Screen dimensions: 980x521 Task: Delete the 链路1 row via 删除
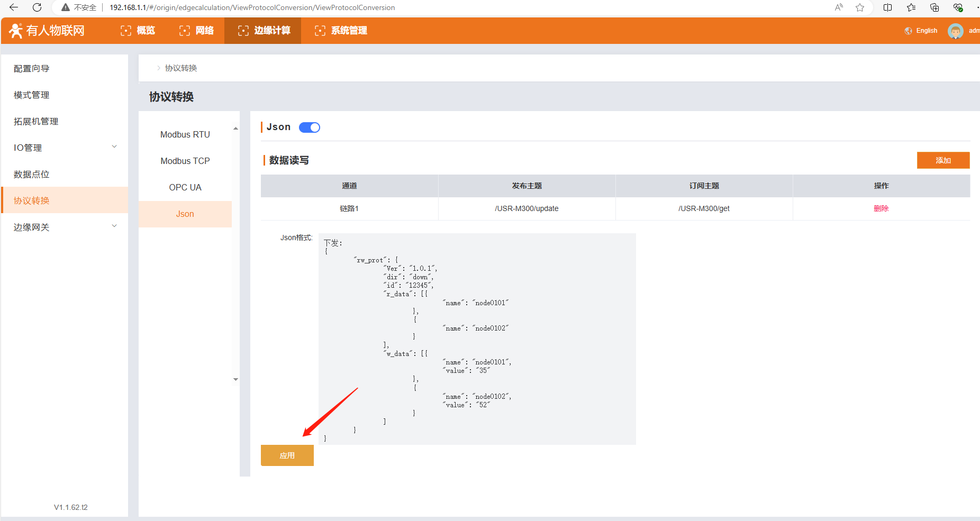pos(881,208)
